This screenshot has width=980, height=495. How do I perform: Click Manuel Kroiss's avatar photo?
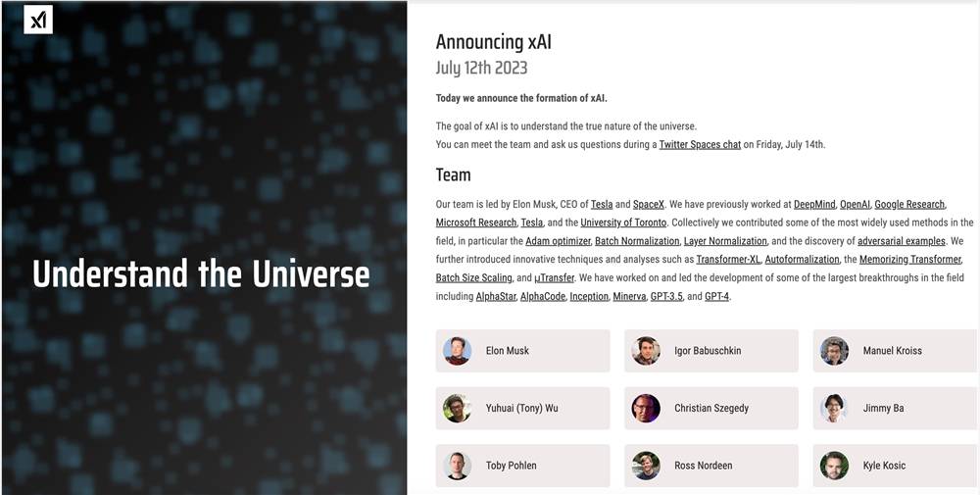(834, 351)
